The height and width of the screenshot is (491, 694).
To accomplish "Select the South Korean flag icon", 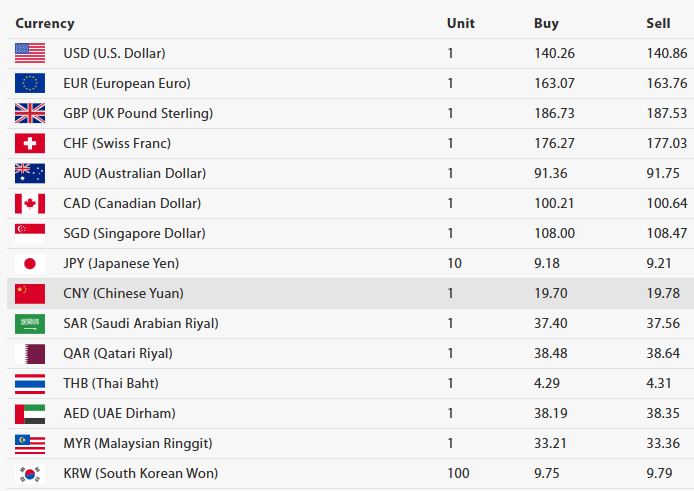I will pyautogui.click(x=30, y=473).
